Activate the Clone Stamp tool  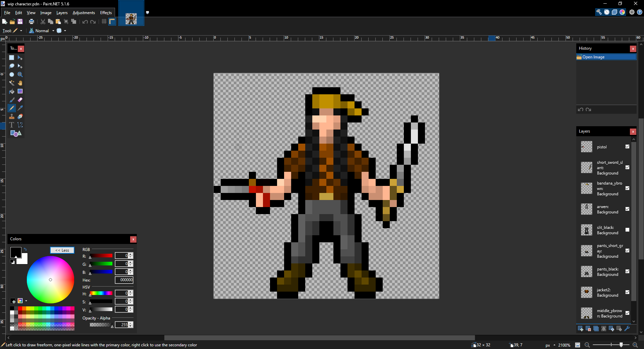tap(12, 116)
